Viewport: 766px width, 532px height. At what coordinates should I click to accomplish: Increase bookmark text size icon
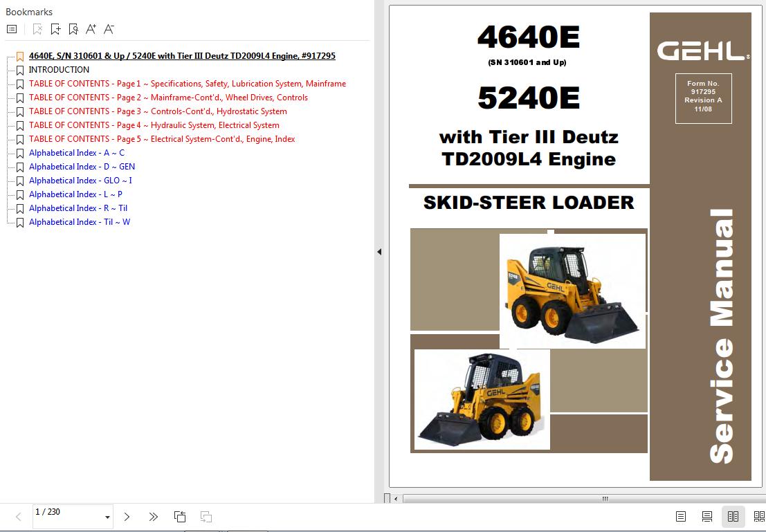pos(91,29)
